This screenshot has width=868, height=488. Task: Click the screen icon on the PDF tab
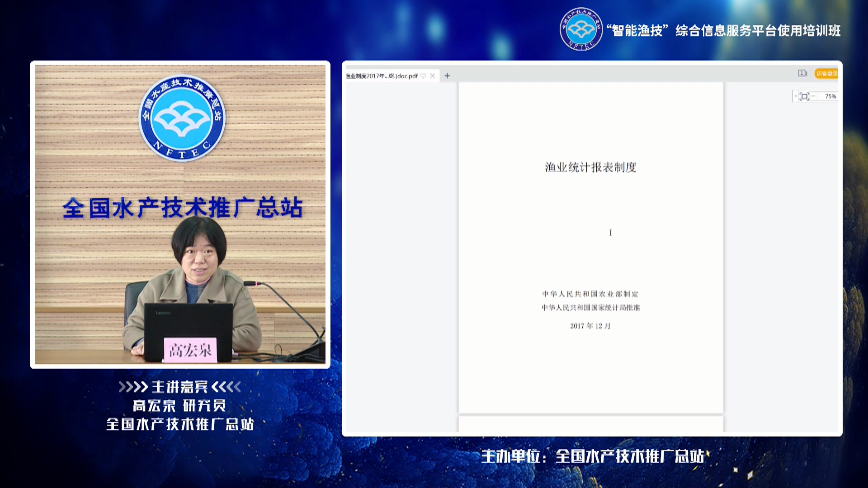point(423,76)
